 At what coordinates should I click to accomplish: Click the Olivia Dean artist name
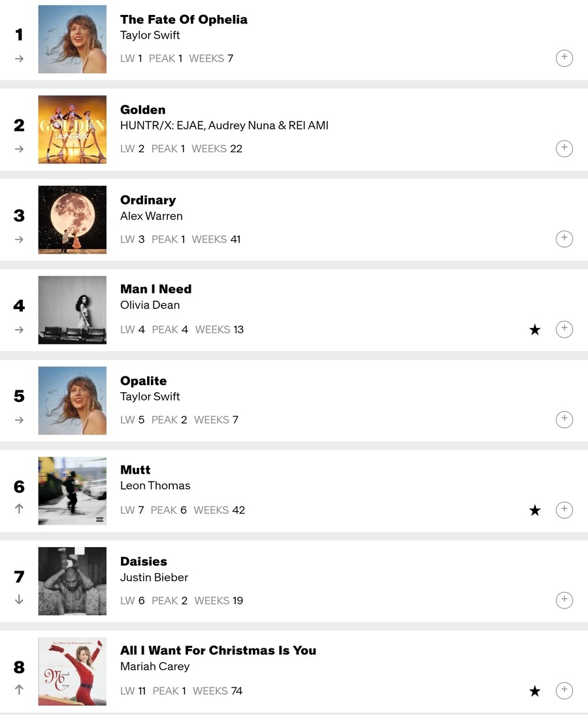[150, 305]
